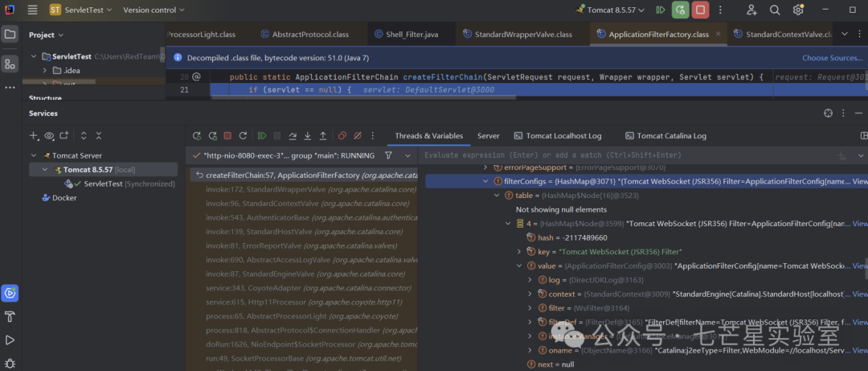Open the Services tool window icon
Image resolution: width=868 pixels, height=371 pixels.
[x=10, y=293]
